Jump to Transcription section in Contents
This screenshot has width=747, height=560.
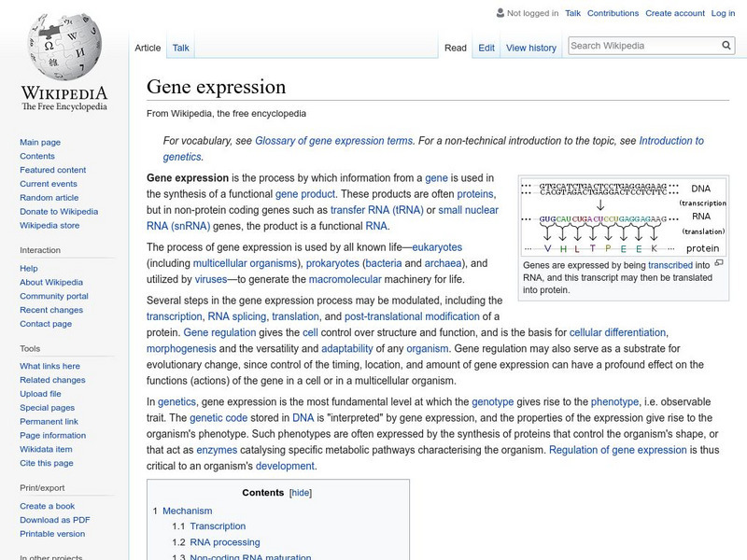pos(218,526)
